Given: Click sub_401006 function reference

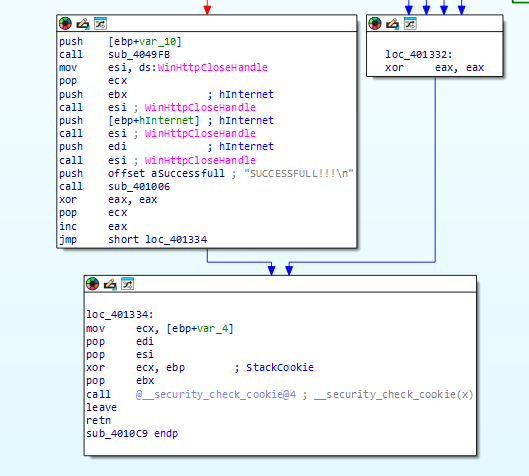Looking at the screenshot, I should (x=139, y=187).
